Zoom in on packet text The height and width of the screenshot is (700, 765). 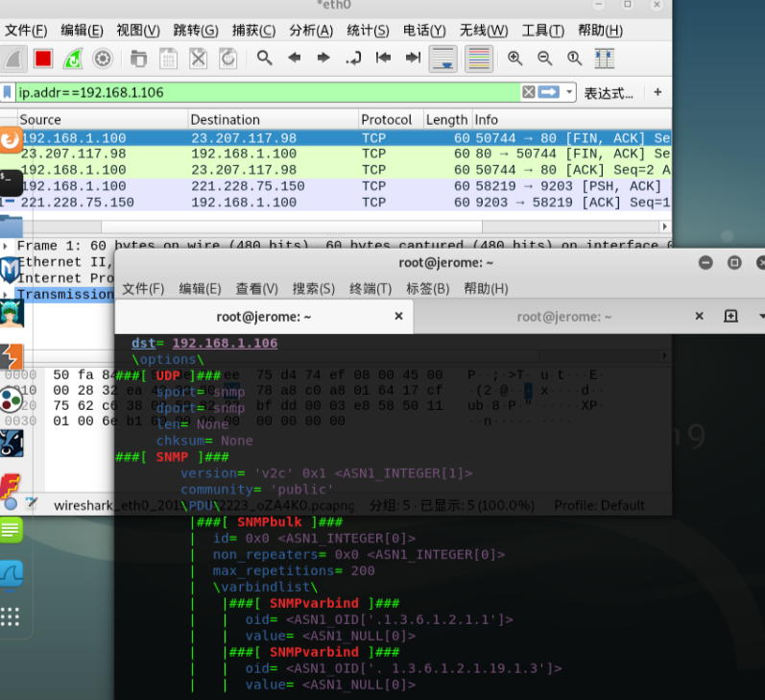[x=514, y=59]
